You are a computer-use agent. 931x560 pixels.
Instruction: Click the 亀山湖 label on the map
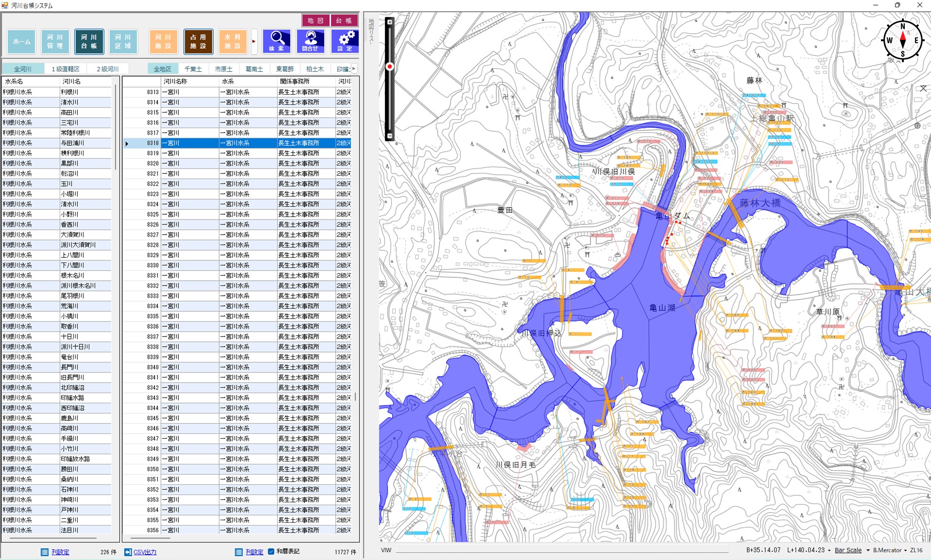pos(662,307)
